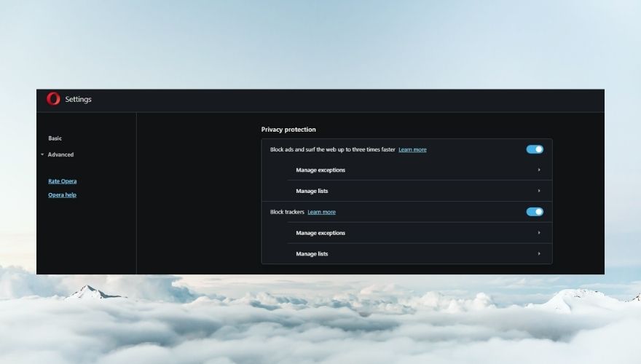
Task: Toggle Block trackers switch
Action: [x=535, y=212]
